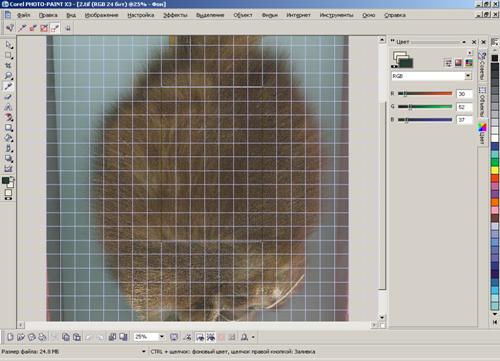Select the Object Pick arrow tool
This screenshot has height=361, width=500.
click(8, 45)
